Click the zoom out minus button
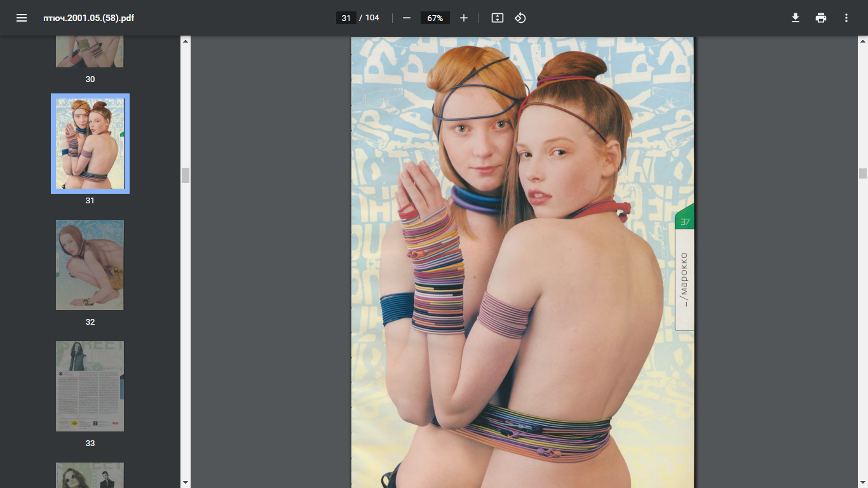 point(407,18)
